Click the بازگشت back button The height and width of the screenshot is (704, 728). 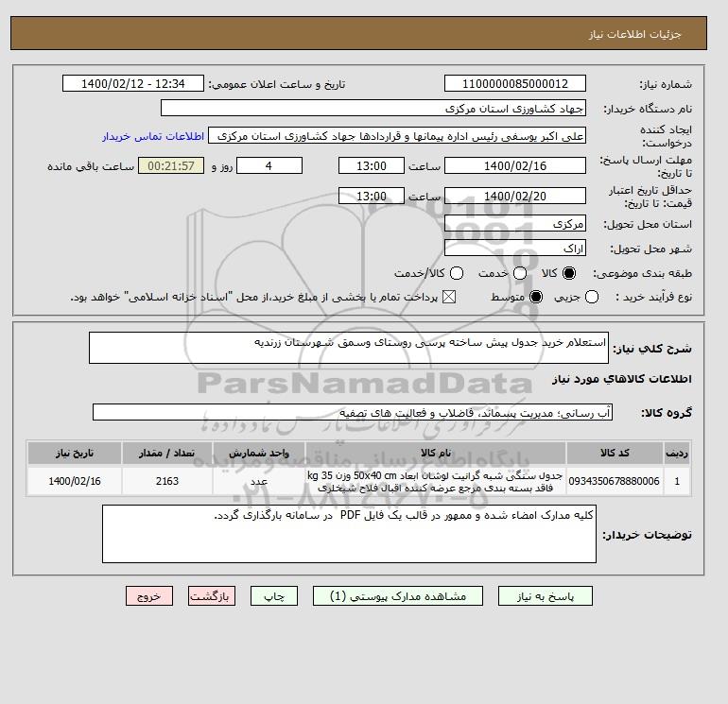point(212,596)
